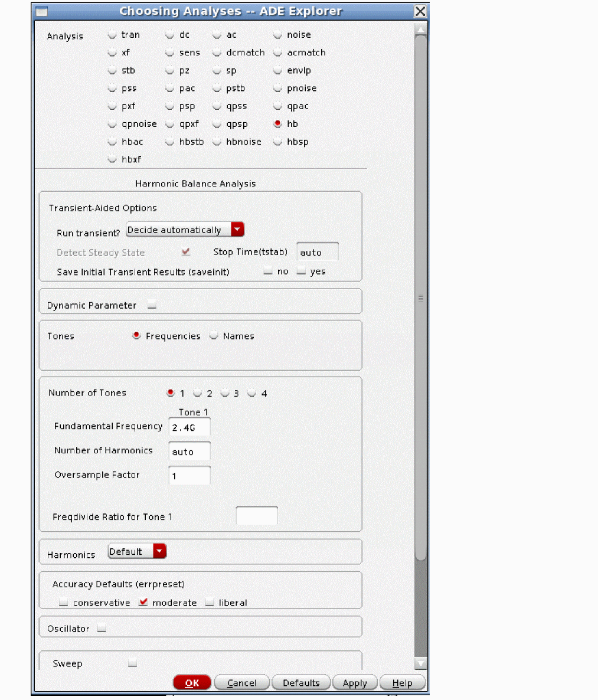Click the Defaults button
598x700 pixels.
tap(301, 683)
